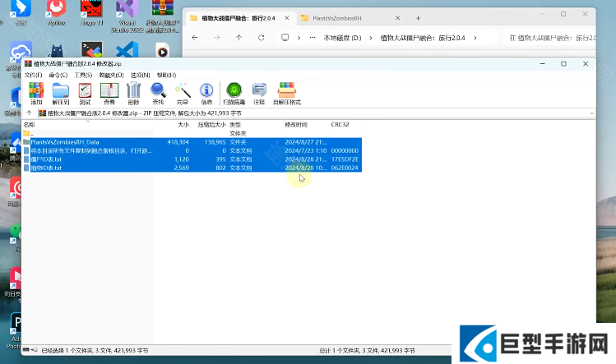The height and width of the screenshot is (364, 616).
Task: Click the 解压到 (Extract to) icon
Action: pos(60,93)
